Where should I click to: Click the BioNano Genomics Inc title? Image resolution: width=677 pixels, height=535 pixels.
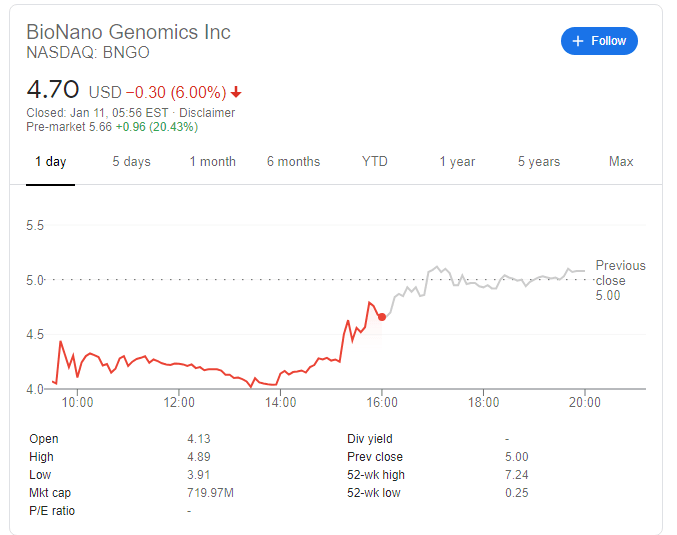128,32
